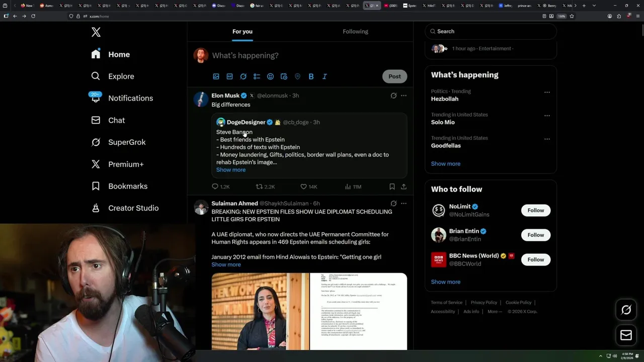Open the emoji picker in composer

coord(270,76)
